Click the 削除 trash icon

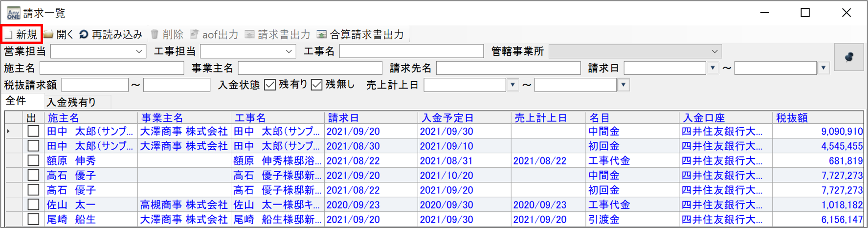pyautogui.click(x=155, y=34)
